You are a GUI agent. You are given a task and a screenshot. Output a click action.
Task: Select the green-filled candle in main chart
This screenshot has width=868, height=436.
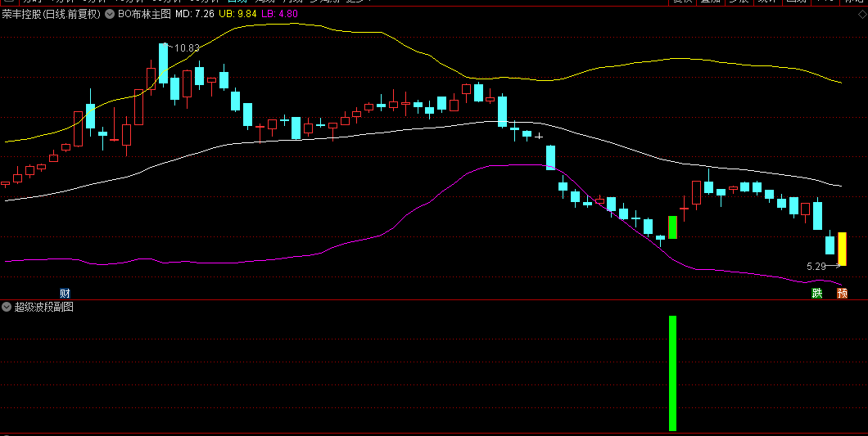672,227
